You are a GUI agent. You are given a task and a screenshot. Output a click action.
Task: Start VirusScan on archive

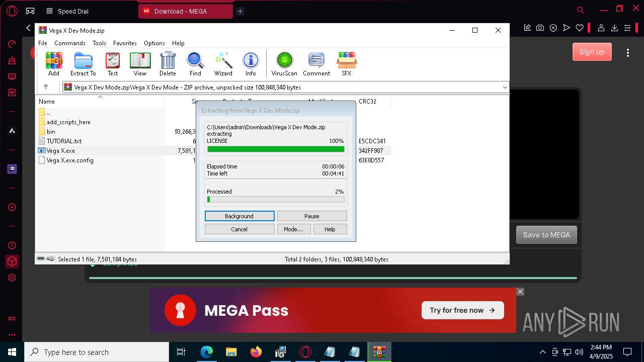pos(284,64)
